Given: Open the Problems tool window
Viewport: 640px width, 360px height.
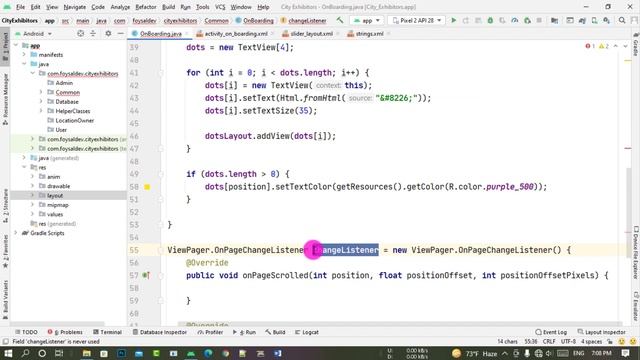Looking at the screenshot, I should point(65,332).
